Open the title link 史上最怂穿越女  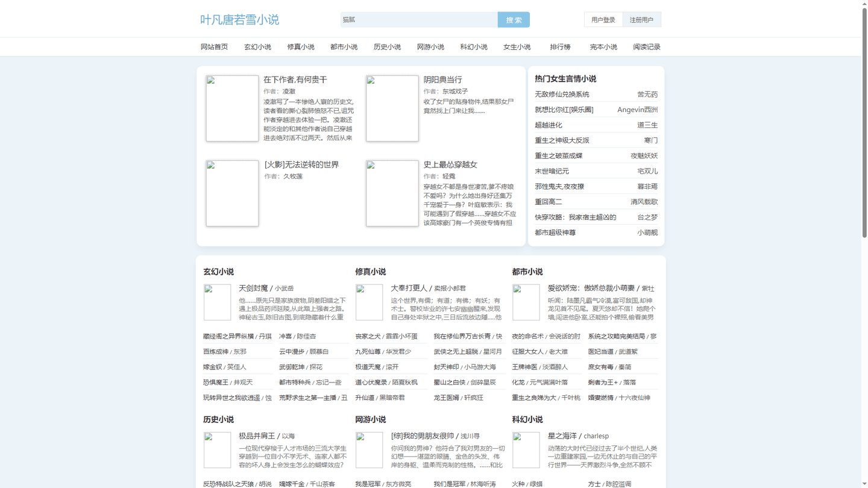(x=450, y=164)
